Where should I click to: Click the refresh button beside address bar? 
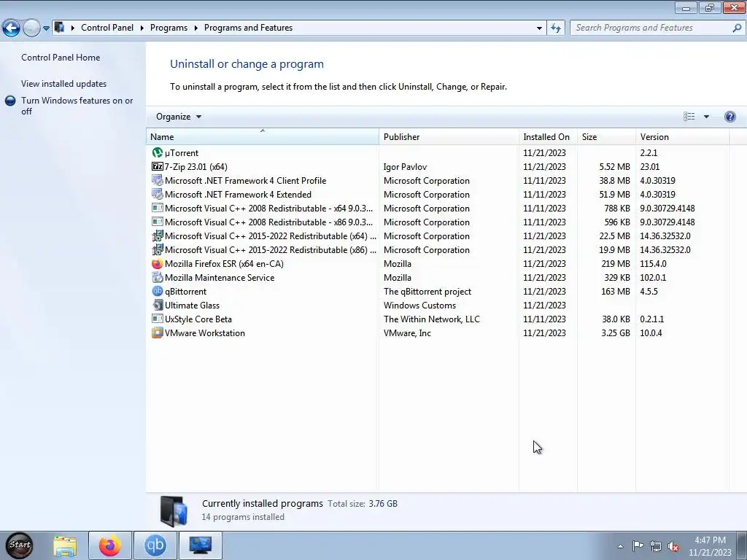pos(556,28)
